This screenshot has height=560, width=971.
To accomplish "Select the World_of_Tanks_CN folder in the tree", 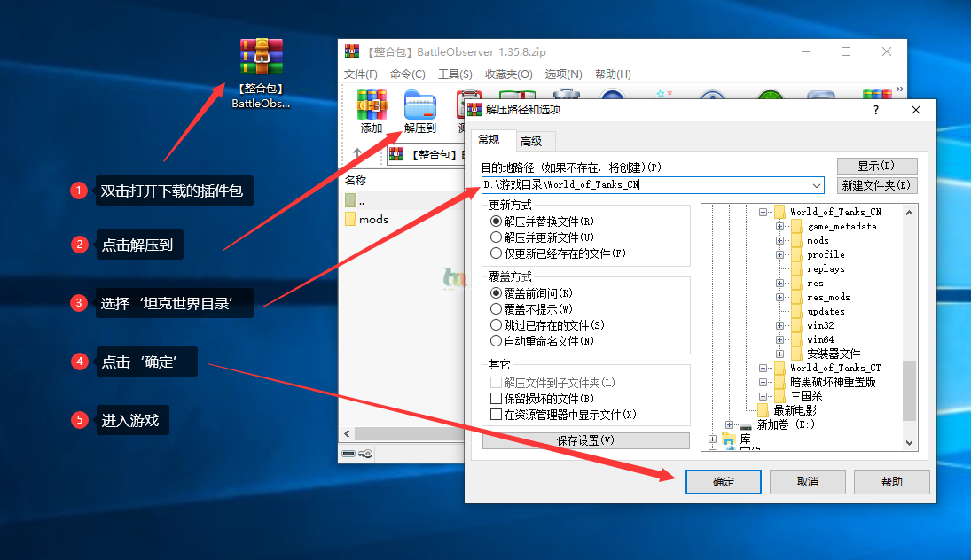I will pyautogui.click(x=835, y=213).
